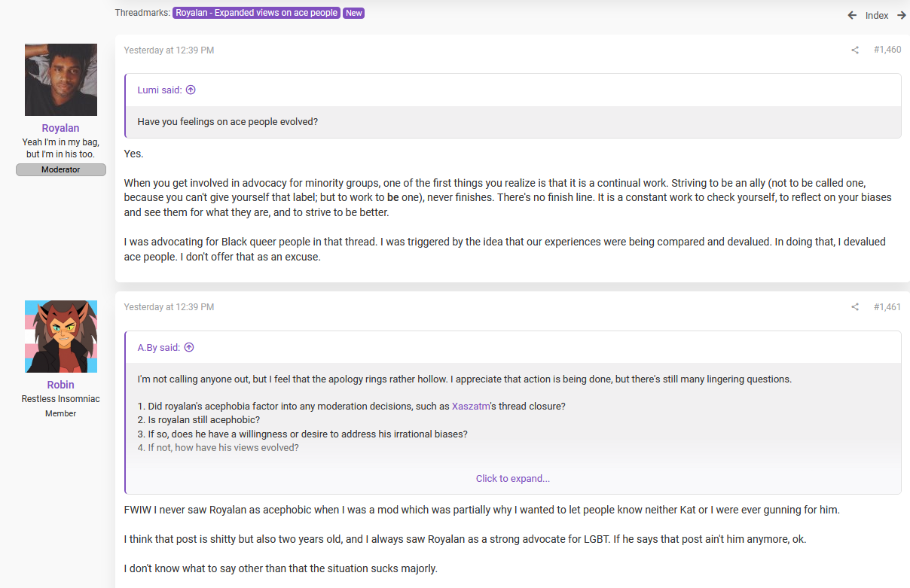Screen dimensions: 910x588
Task: Expand A.By's quote with Click to expand
Action: pos(513,478)
